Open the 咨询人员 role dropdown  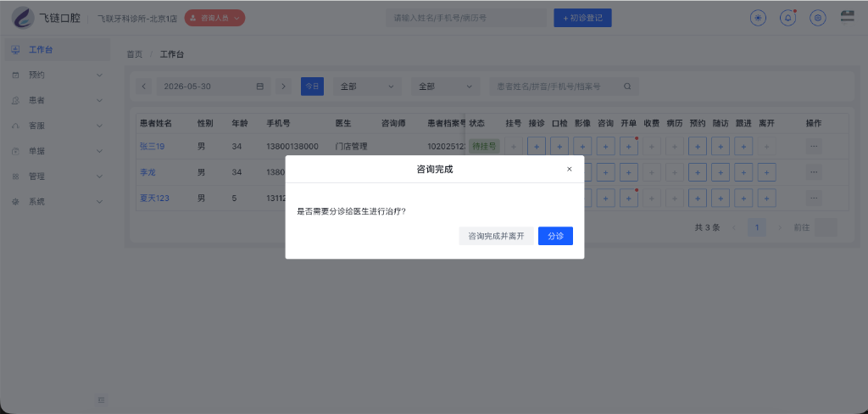click(x=214, y=18)
